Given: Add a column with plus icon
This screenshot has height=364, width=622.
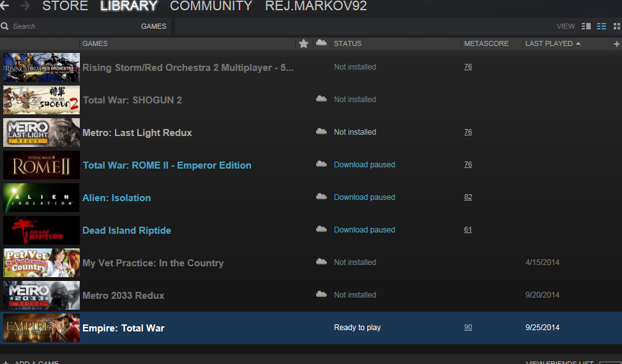Looking at the screenshot, I should point(616,44).
